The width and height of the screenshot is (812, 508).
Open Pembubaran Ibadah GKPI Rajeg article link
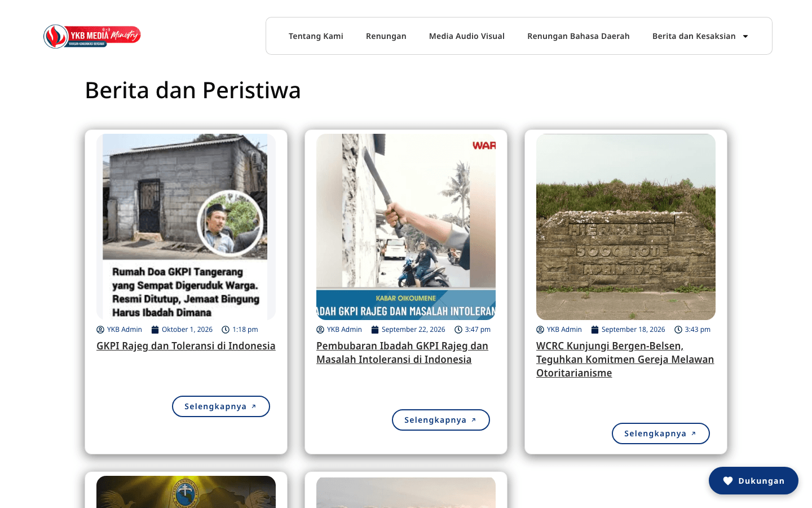tap(402, 353)
